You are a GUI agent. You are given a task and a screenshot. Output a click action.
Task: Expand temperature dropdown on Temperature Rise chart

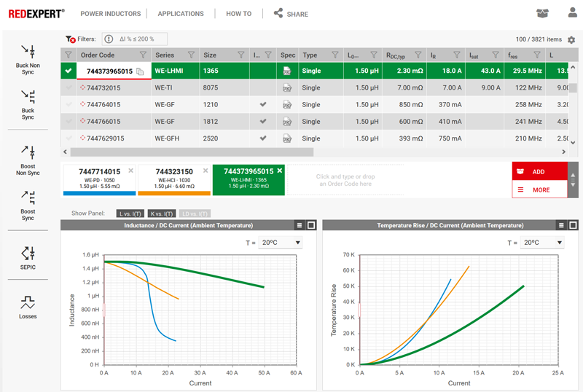541,243
